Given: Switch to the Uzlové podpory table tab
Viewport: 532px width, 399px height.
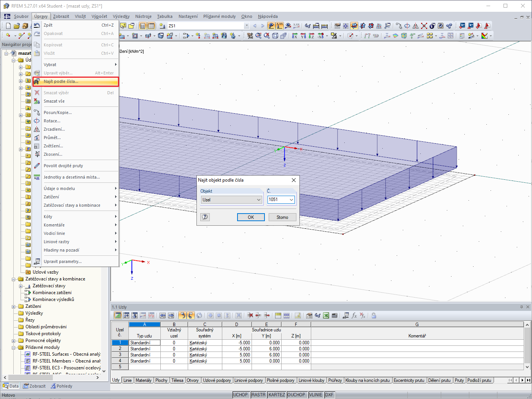Looking at the screenshot, I should coord(217,380).
